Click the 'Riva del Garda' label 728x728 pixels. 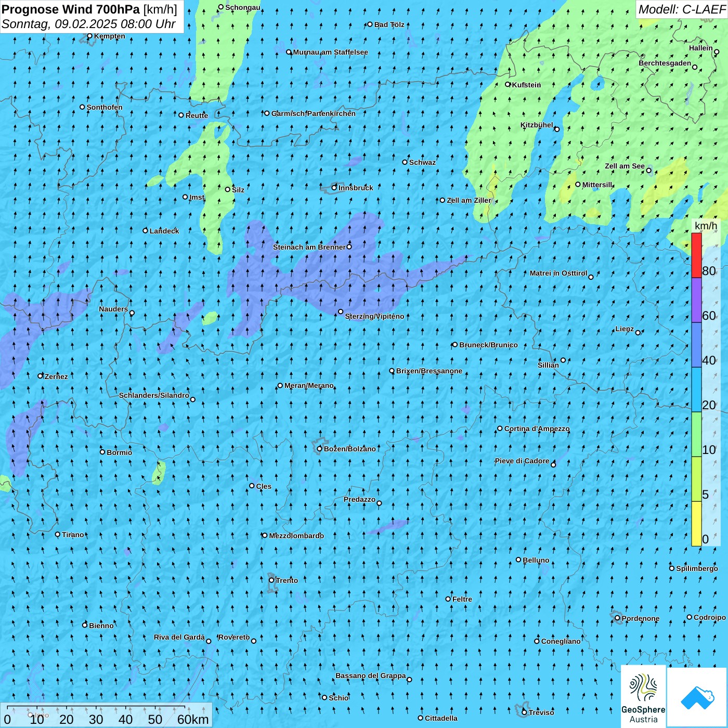pyautogui.click(x=179, y=637)
